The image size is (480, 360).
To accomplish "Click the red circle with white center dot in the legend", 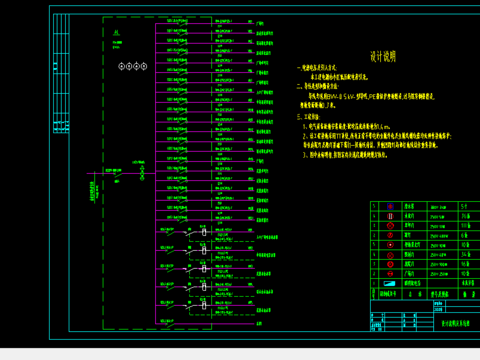I will click(x=390, y=245).
